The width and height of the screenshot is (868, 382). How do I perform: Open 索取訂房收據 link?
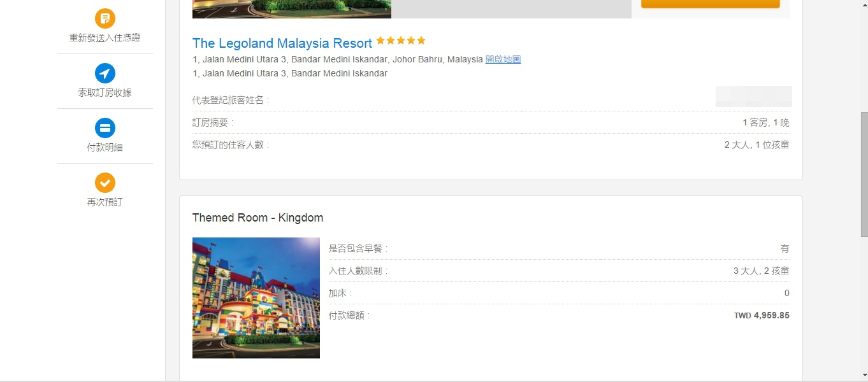point(105,92)
